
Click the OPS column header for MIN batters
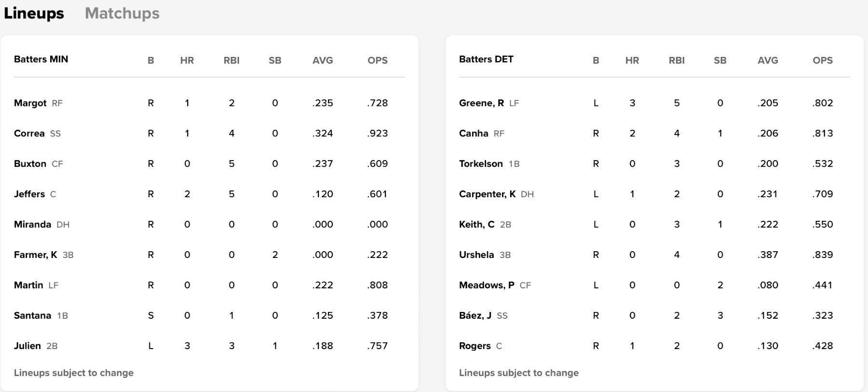click(377, 61)
